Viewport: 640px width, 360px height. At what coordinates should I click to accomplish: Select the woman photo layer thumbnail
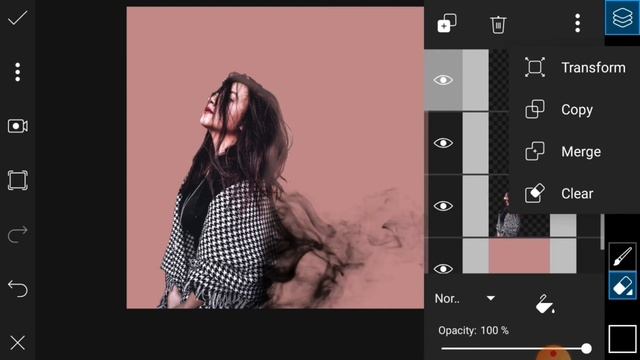coord(519,206)
